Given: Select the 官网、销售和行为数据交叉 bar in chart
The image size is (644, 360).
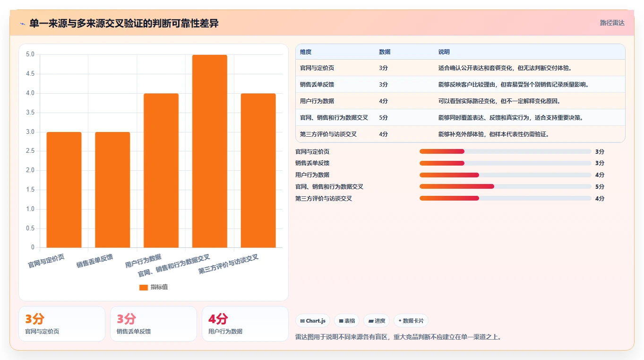Looking at the screenshot, I should point(210,151).
